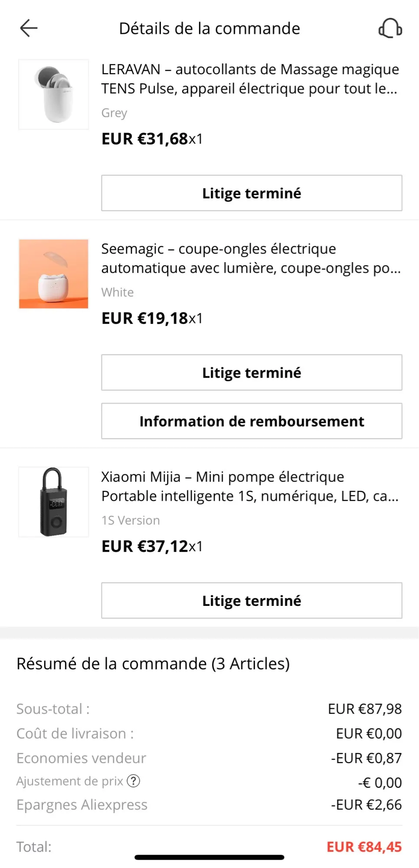This screenshot has height=868, width=419.
Task: Tap price adjustment help question icon
Action: click(x=133, y=781)
